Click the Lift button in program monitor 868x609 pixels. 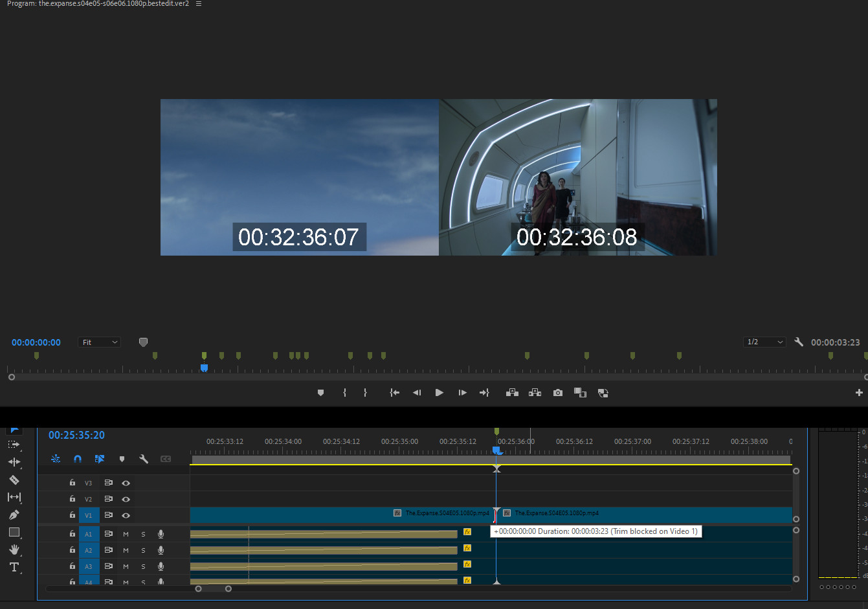point(512,393)
